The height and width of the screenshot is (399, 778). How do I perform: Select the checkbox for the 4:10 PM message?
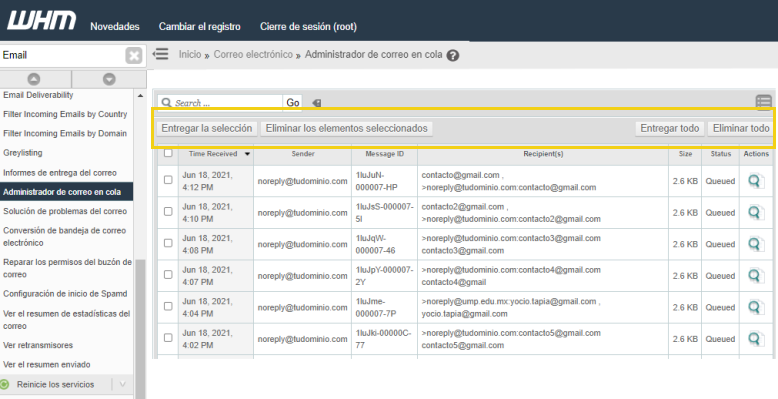coord(168,211)
